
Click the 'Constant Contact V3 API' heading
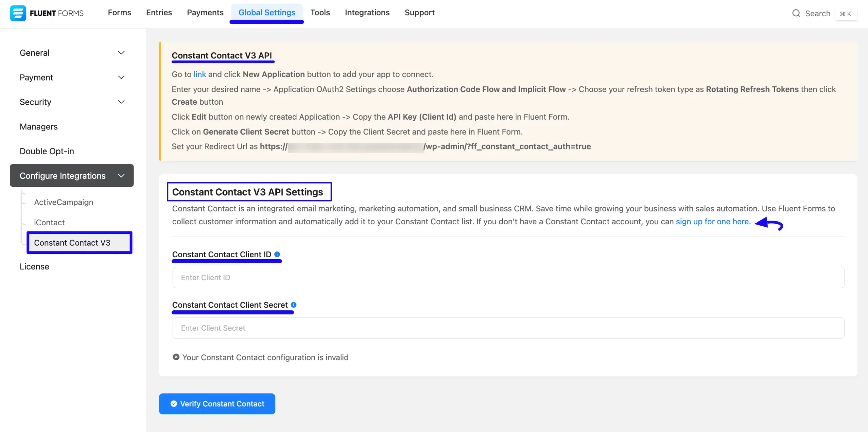pos(222,55)
